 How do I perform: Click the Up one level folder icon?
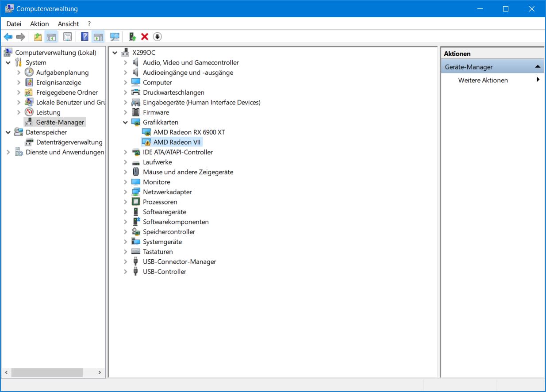[x=38, y=37]
